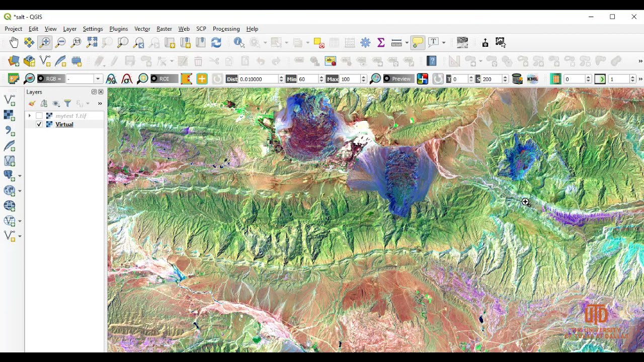This screenshot has width=644, height=362.
Task: Apply SCP standard deviation stretch
Action: point(127,79)
